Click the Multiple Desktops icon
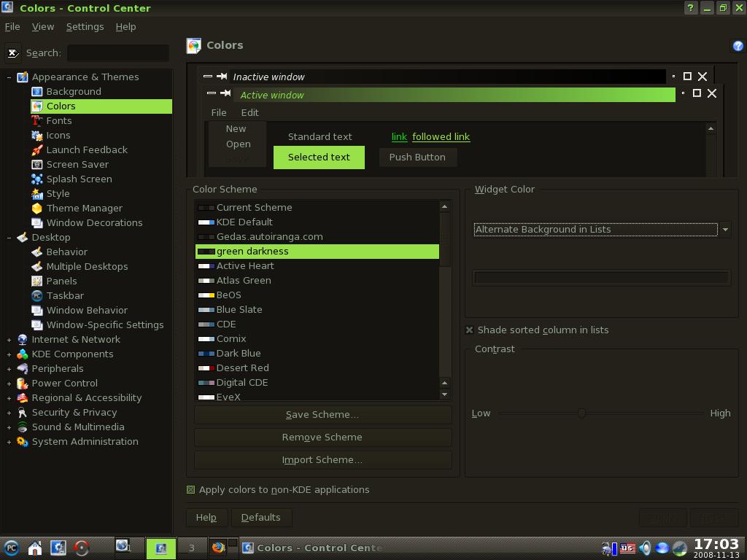 (x=36, y=267)
